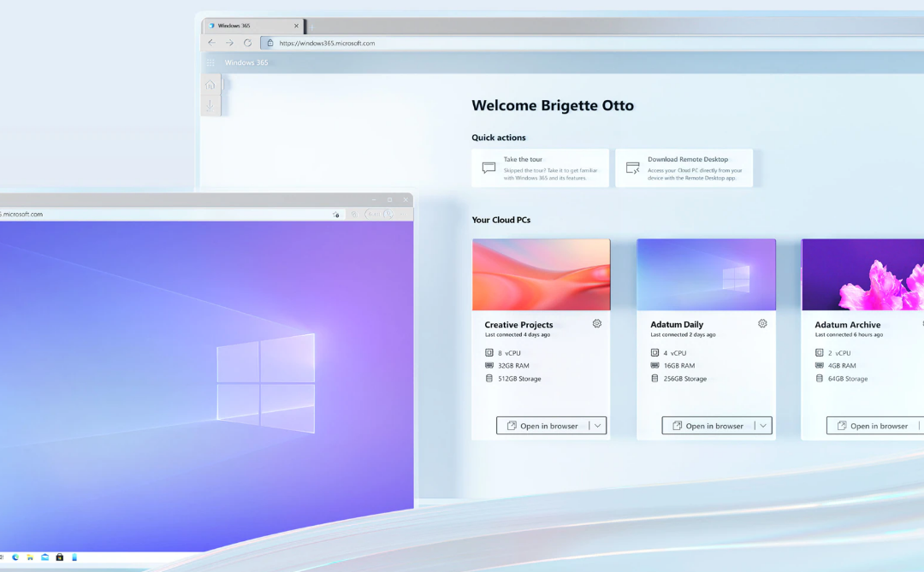Start the Take the tour quick action

[541, 168]
